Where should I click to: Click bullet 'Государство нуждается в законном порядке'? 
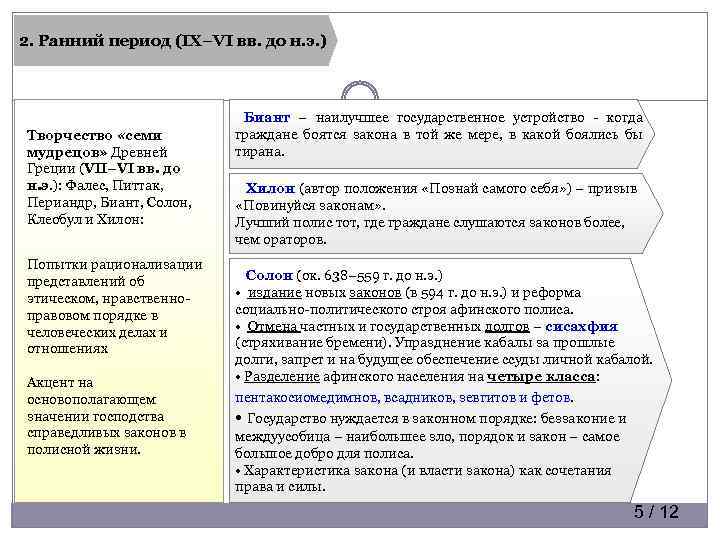click(430, 436)
